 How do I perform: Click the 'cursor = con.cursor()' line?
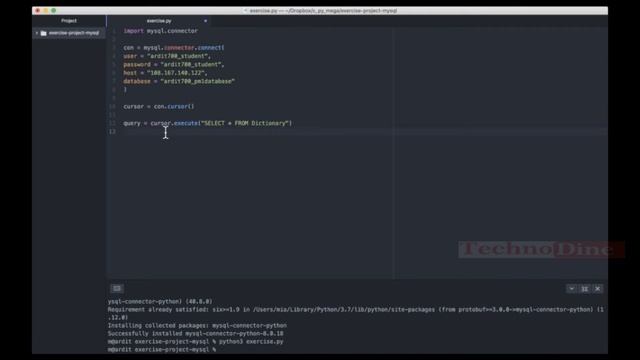click(x=159, y=107)
